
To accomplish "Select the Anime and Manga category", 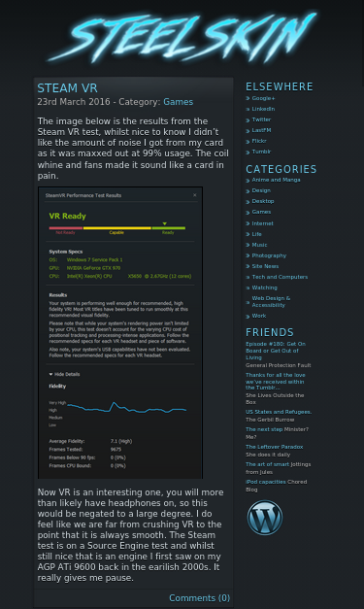I will click(x=276, y=180).
